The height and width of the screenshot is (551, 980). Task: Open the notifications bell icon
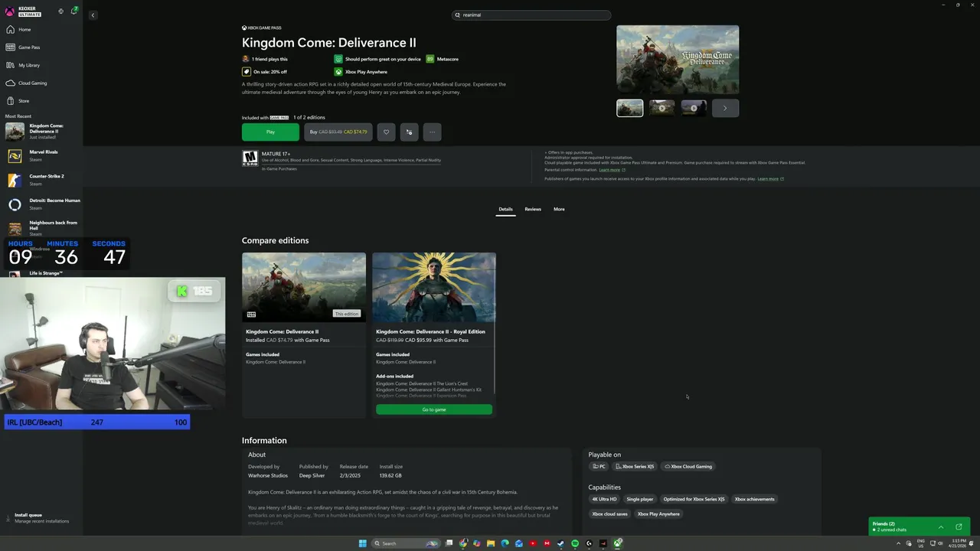[74, 11]
